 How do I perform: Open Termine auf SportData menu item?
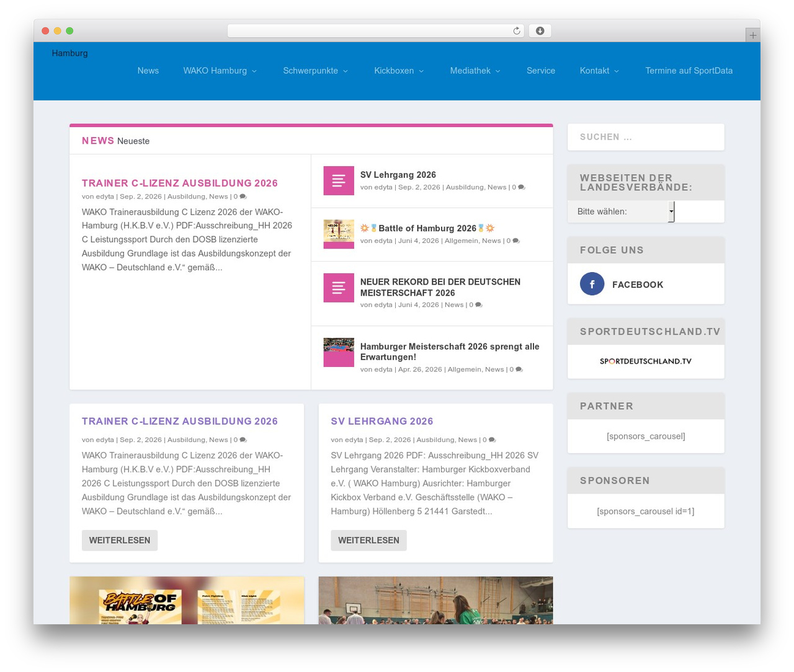[689, 71]
